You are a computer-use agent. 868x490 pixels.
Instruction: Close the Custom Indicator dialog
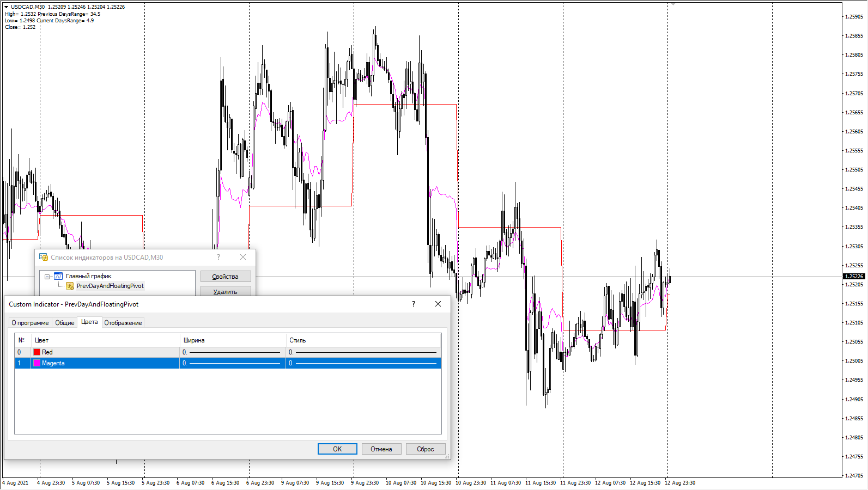(438, 304)
